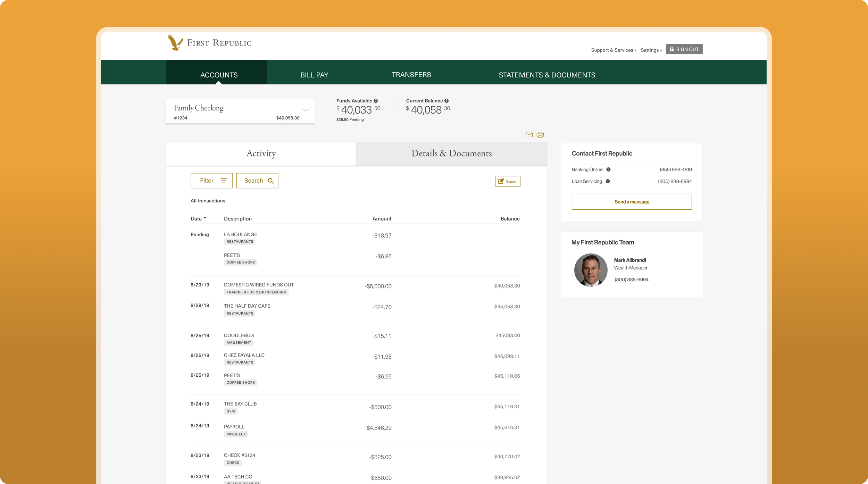The height and width of the screenshot is (484, 868).
Task: Click help icon beside Loan Servicing
Action: pyautogui.click(x=608, y=182)
